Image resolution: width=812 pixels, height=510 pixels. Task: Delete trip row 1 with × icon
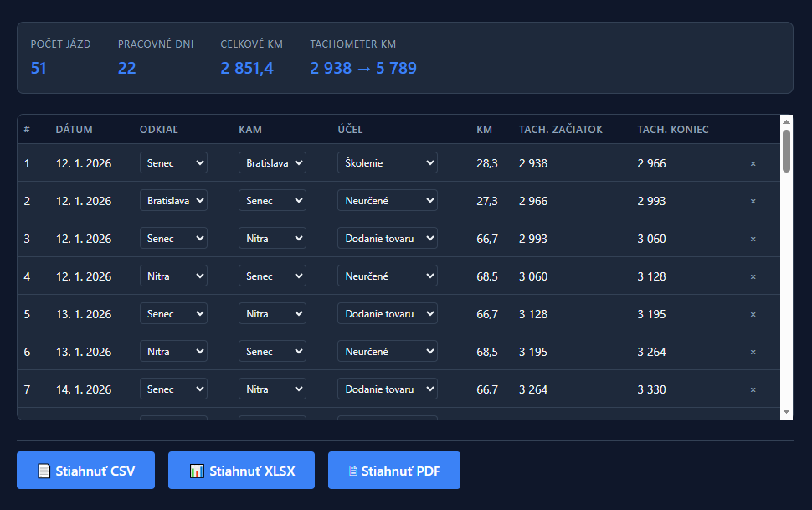[753, 163]
